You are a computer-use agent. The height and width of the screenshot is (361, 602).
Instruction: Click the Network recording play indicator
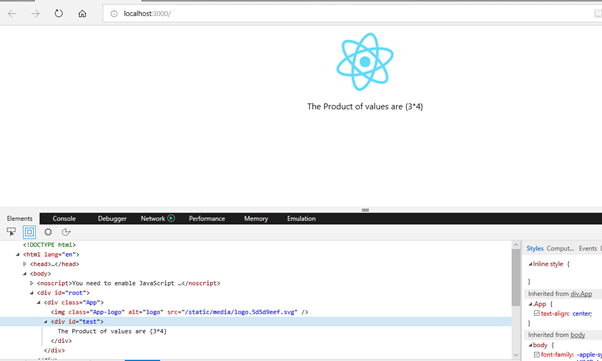[171, 218]
